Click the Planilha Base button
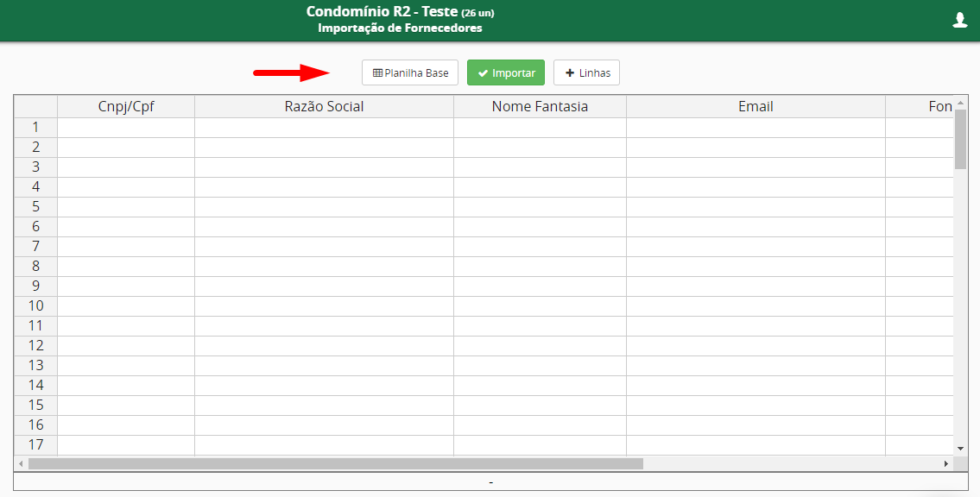 410,72
